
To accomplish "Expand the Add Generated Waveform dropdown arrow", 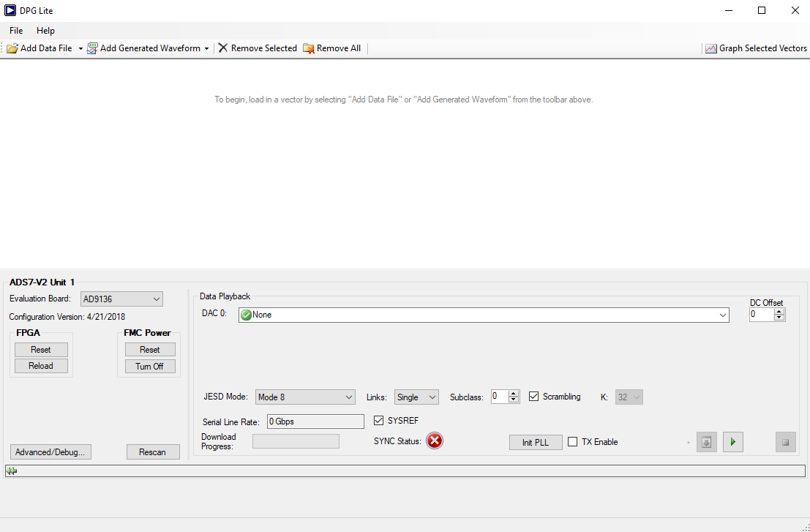I will [206, 48].
